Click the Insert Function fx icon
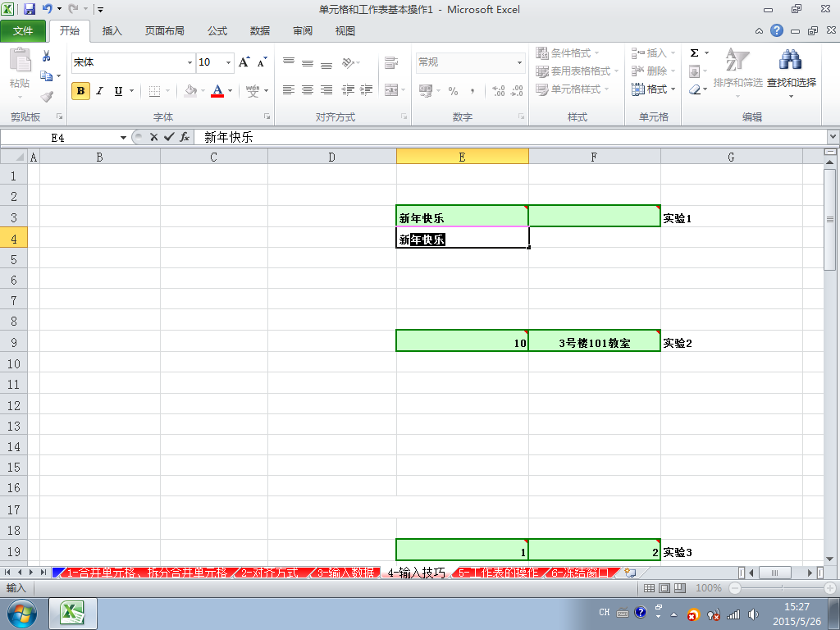Viewport: 840px width, 630px height. [x=185, y=138]
